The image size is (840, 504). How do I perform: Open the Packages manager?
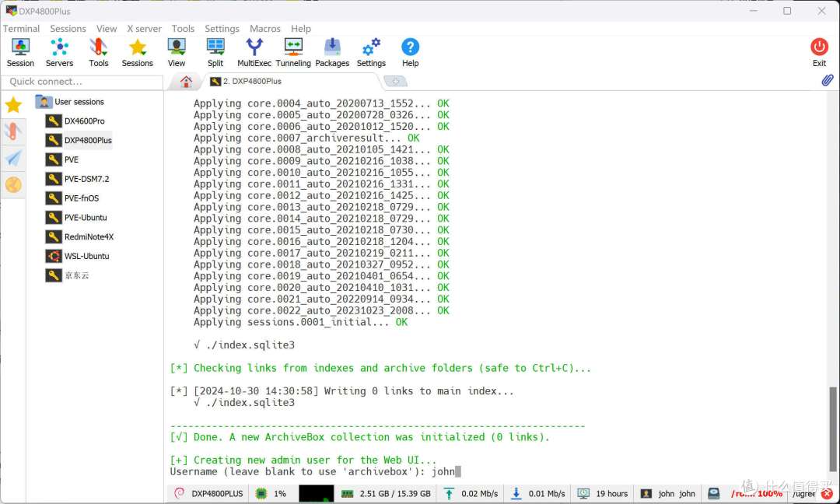332,52
